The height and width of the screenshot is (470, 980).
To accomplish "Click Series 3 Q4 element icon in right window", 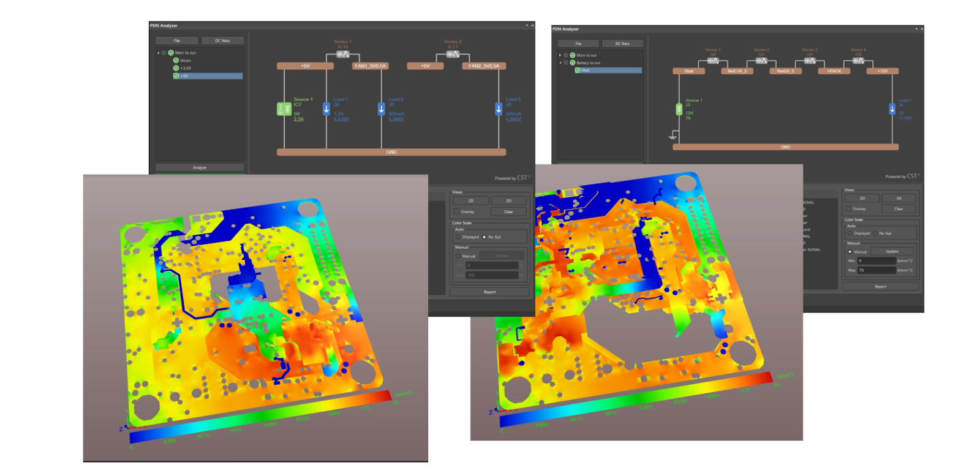I will (x=810, y=61).
